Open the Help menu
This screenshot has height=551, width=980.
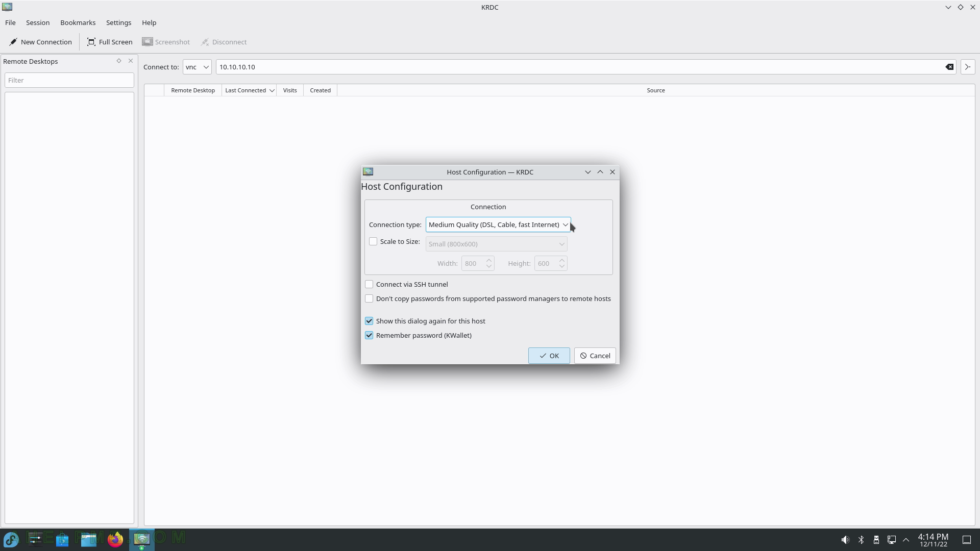coord(149,22)
